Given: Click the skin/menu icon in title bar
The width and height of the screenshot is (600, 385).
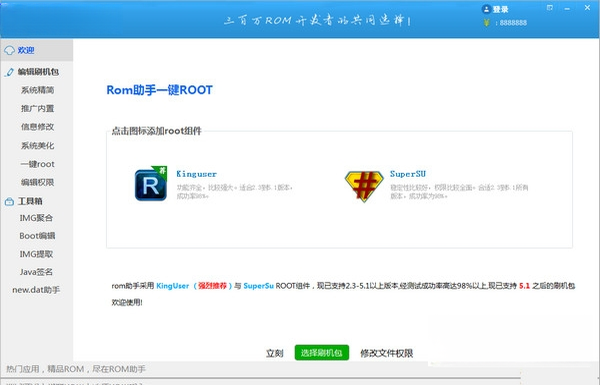Looking at the screenshot, I should coord(550,8).
